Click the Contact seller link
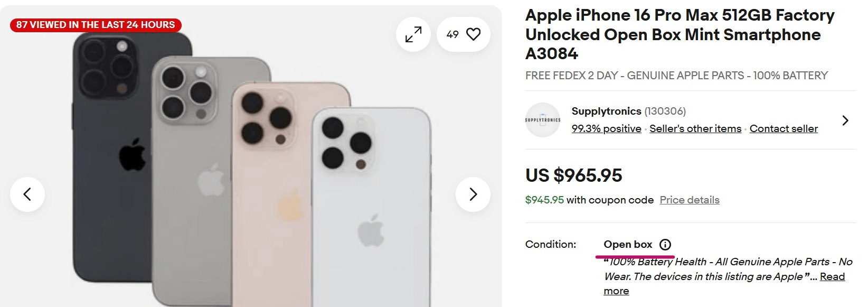Screen dimensions: 868x307 pyautogui.click(x=784, y=129)
